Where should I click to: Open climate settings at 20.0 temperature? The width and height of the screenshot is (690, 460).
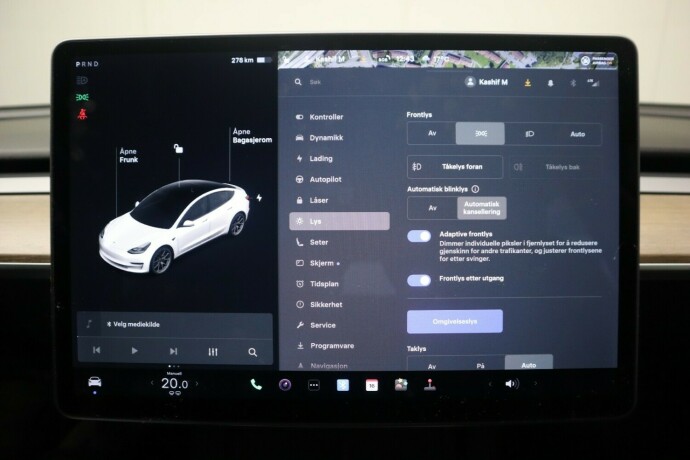(174, 384)
